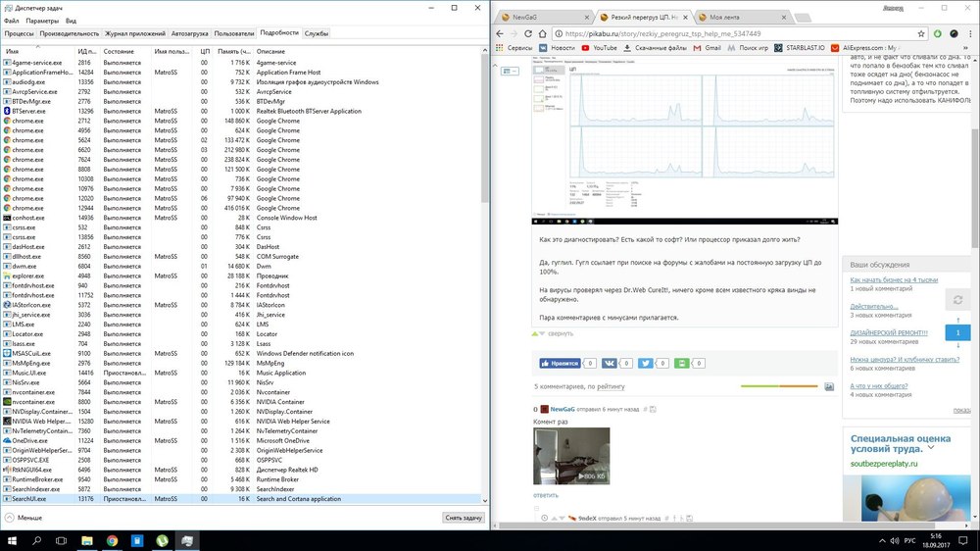980x551 pixels.
Task: Switch to Производительность tab in Task Manager
Action: point(69,33)
